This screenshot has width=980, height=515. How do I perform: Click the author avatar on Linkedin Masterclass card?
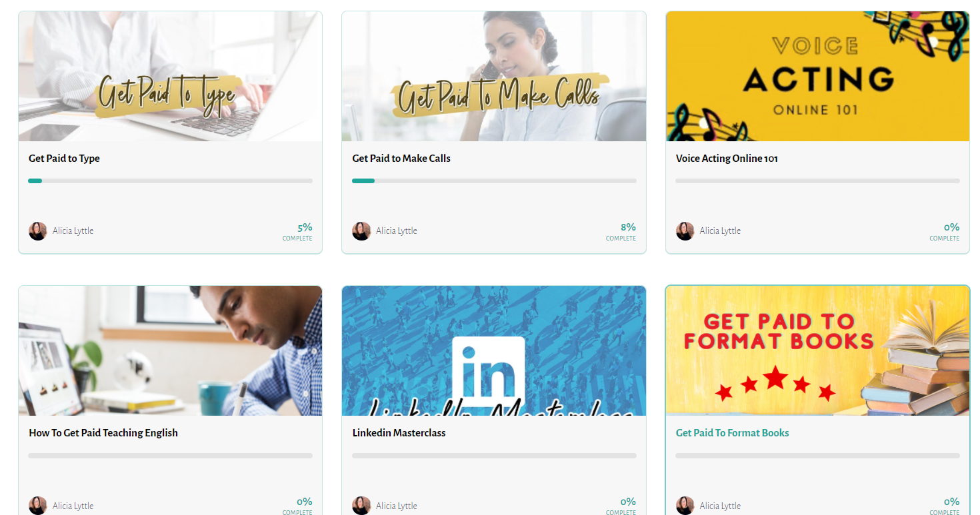pyautogui.click(x=361, y=506)
